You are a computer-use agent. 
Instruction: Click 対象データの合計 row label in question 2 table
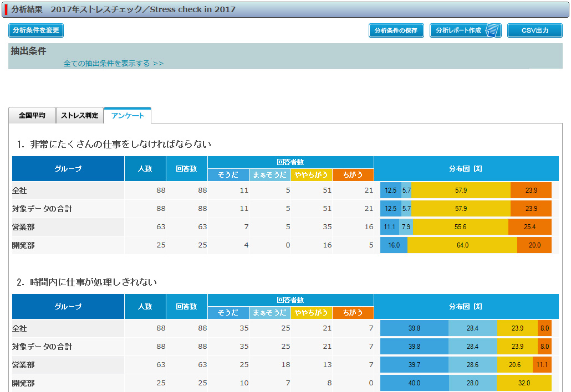point(42,347)
